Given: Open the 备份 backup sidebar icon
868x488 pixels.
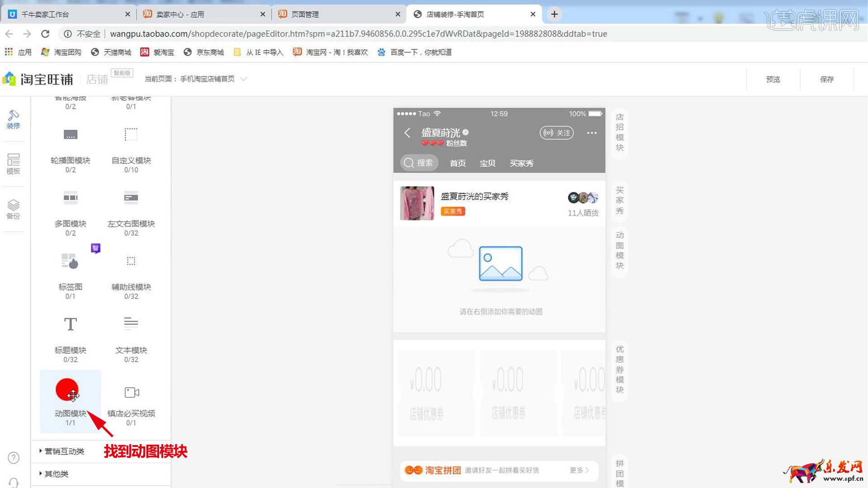Looking at the screenshot, I should (13, 209).
